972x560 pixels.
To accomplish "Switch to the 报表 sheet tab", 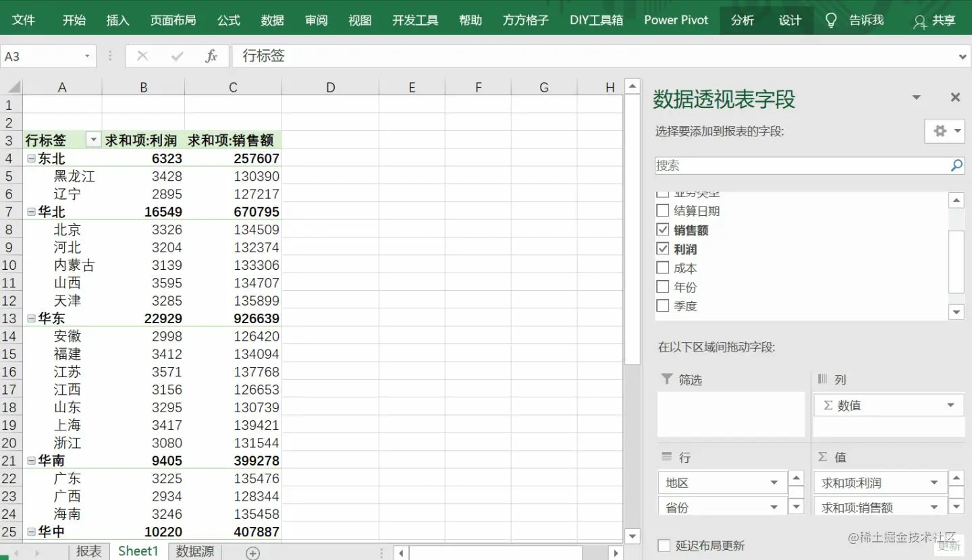I will [x=88, y=551].
